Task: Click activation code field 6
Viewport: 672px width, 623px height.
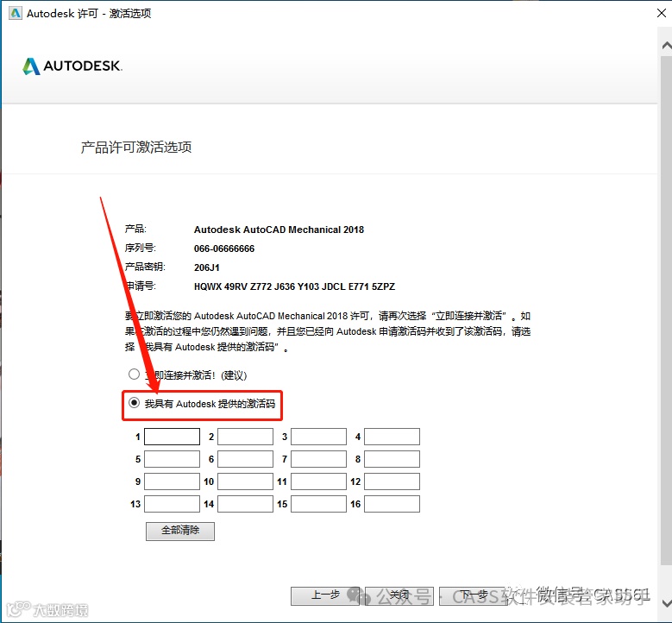Action: coord(245,459)
